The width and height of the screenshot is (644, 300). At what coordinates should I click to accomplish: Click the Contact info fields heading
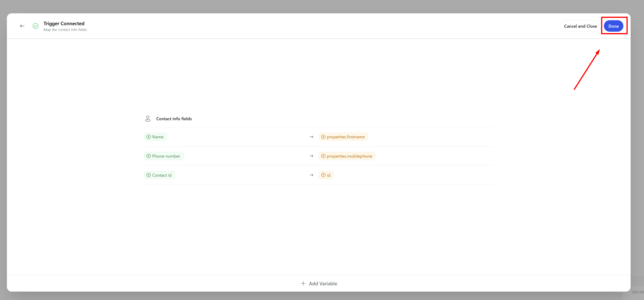(x=174, y=119)
